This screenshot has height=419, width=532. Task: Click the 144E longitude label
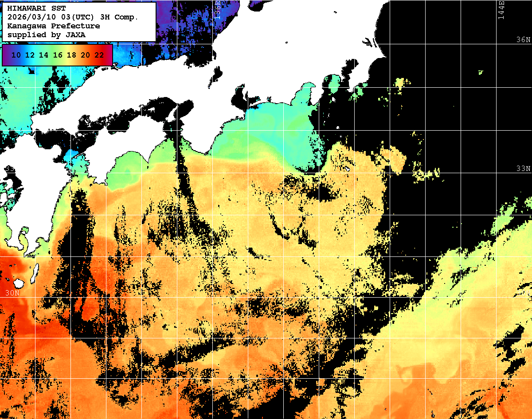coord(501,10)
